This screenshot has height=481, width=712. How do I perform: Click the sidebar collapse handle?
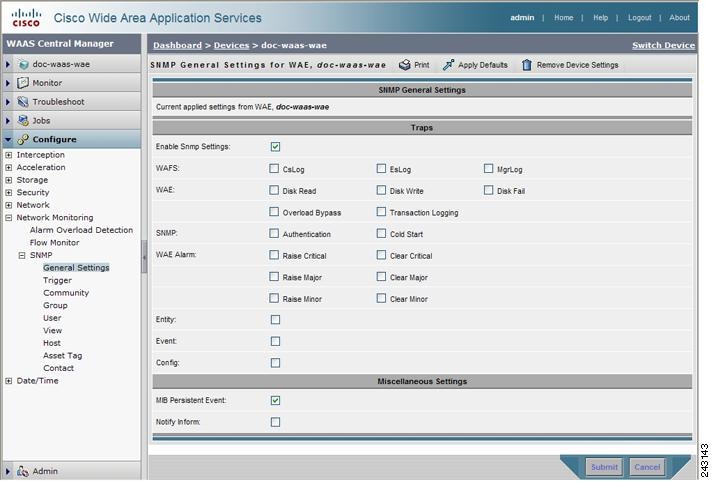pyautogui.click(x=144, y=257)
